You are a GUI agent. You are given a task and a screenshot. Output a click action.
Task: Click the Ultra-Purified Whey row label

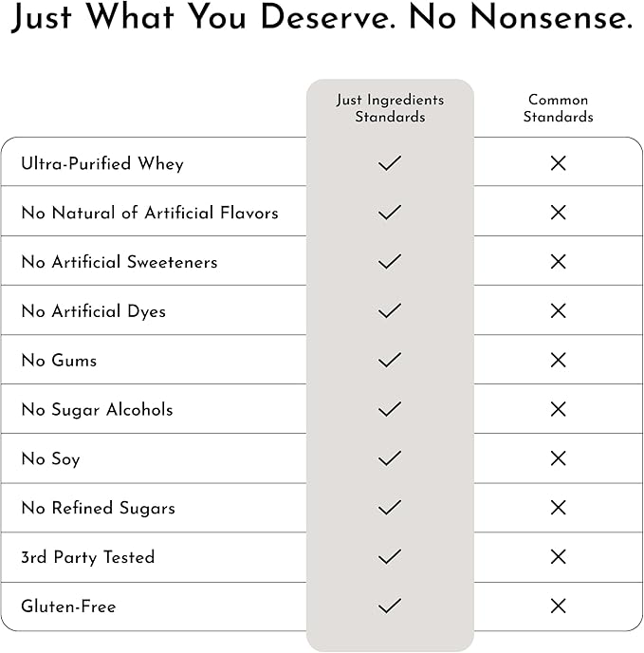(102, 164)
